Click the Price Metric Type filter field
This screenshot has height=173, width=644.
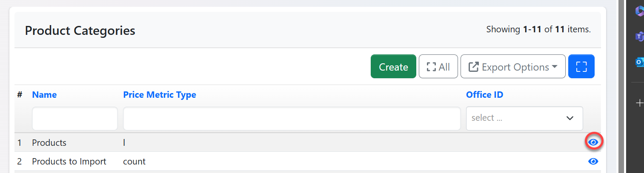tap(292, 119)
